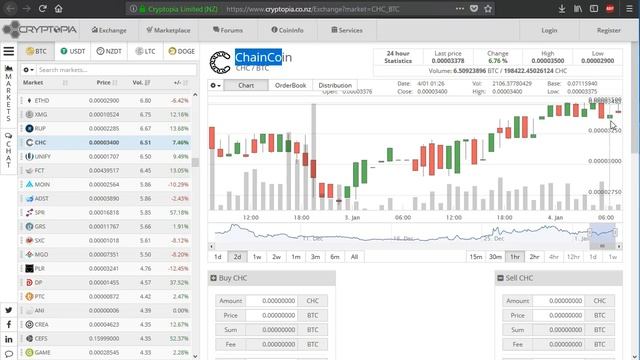The height and width of the screenshot is (360, 640).
Task: Open the Forums menu
Action: tap(228, 30)
